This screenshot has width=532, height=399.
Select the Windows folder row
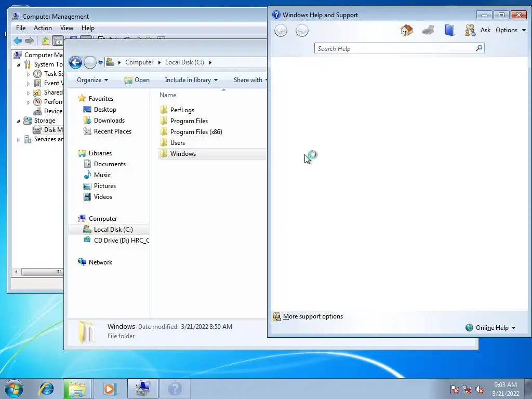click(212, 153)
